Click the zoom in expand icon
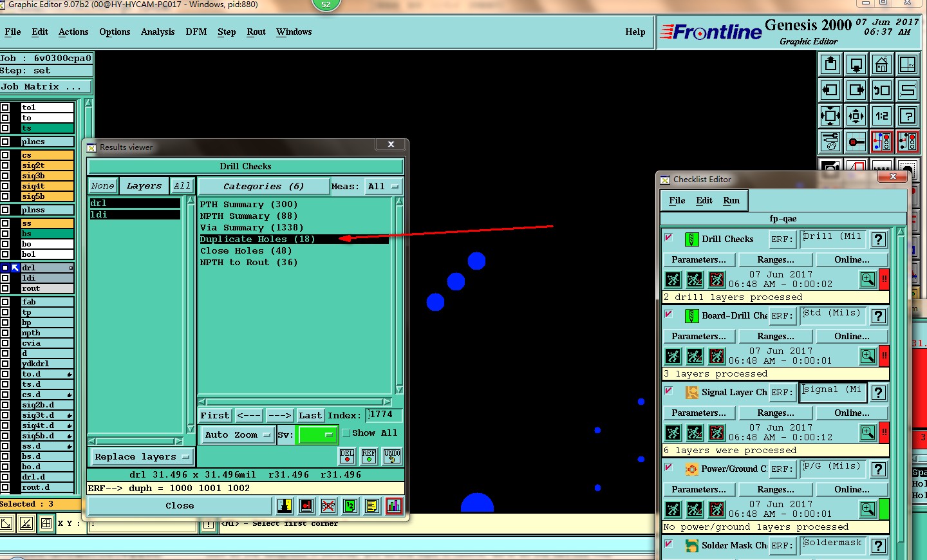The width and height of the screenshot is (927, 560). pyautogui.click(x=830, y=116)
